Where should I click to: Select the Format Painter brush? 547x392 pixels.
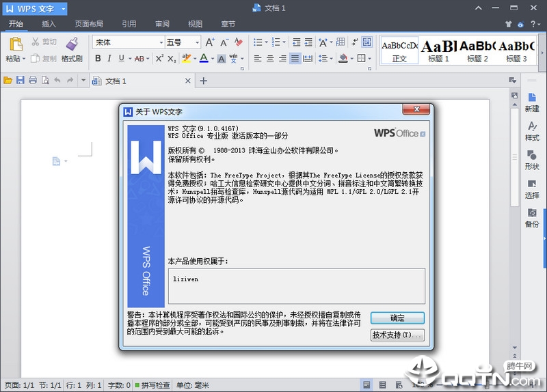[72, 44]
